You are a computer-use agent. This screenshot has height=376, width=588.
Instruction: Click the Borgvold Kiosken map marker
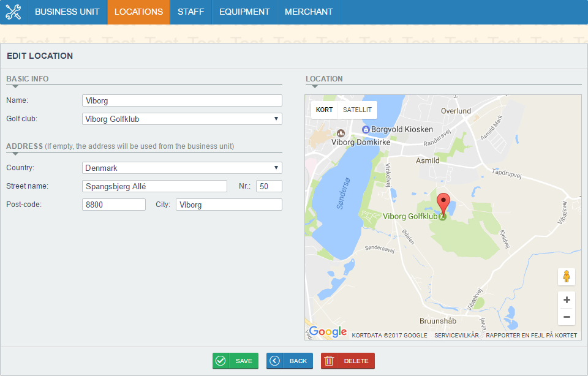pos(366,129)
